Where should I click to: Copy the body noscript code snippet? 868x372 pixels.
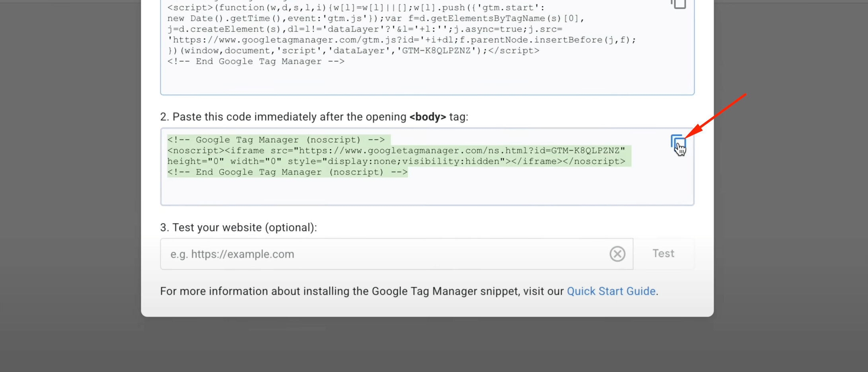[x=677, y=143]
